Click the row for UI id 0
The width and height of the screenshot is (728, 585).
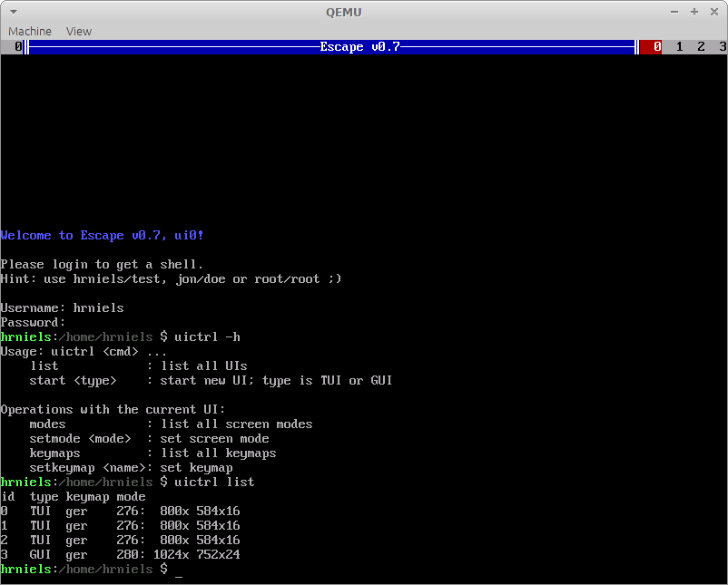pyautogui.click(x=120, y=512)
